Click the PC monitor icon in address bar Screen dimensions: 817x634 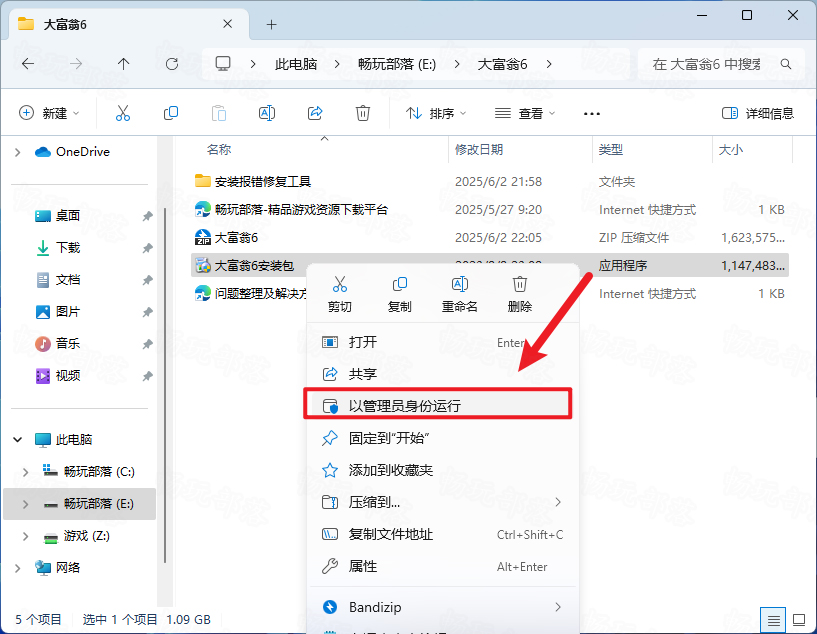(x=223, y=64)
